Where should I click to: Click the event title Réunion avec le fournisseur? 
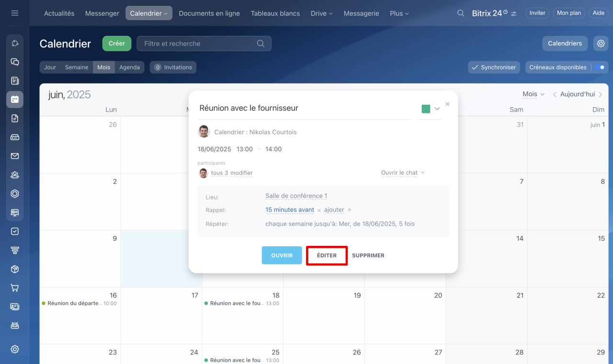coord(249,108)
